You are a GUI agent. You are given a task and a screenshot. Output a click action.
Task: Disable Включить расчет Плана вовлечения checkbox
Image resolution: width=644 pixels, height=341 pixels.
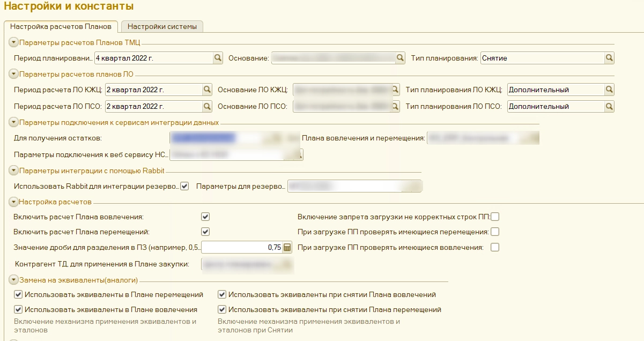tap(205, 217)
